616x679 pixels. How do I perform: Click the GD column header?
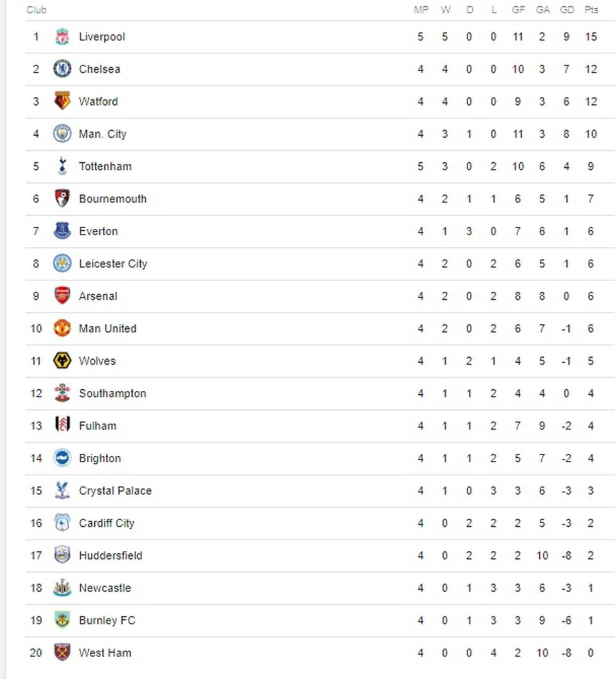tap(566, 10)
